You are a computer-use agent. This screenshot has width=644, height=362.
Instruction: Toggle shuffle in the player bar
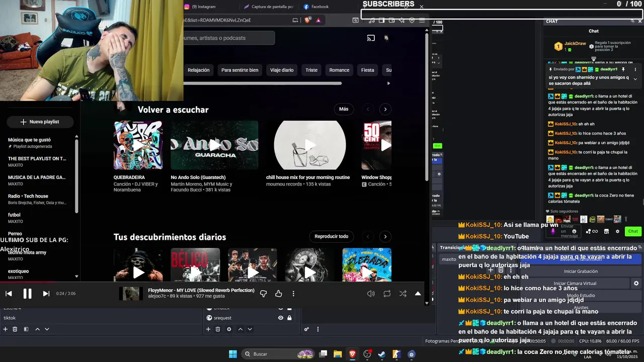click(x=403, y=294)
